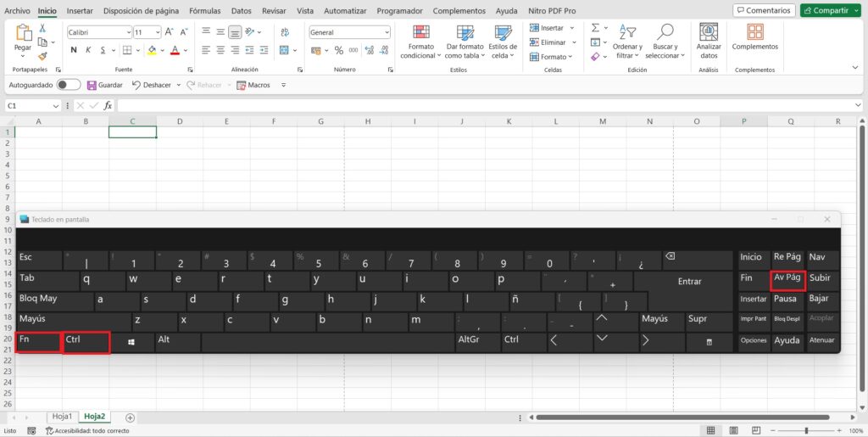868x437 pixels.
Task: Click increase decimals icon
Action: tap(370, 50)
